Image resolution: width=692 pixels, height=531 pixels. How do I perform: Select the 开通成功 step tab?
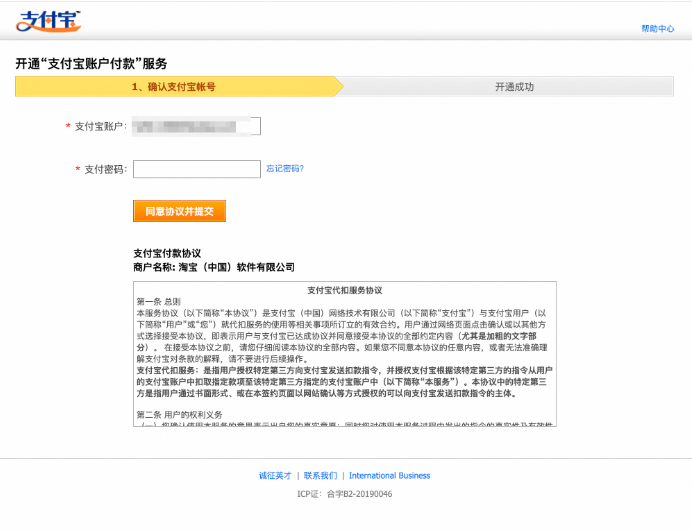pos(514,87)
